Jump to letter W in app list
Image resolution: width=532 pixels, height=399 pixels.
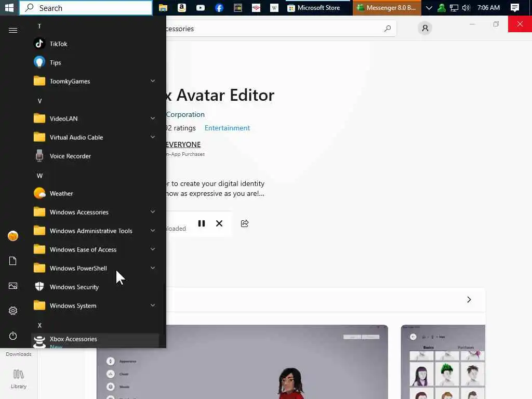coord(39,176)
